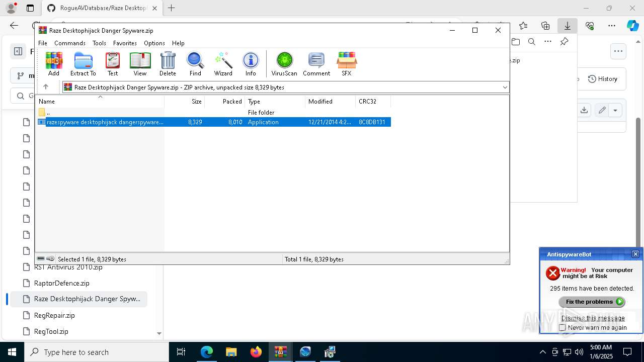
Task: Click Dismiss this message link
Action: click(593, 318)
